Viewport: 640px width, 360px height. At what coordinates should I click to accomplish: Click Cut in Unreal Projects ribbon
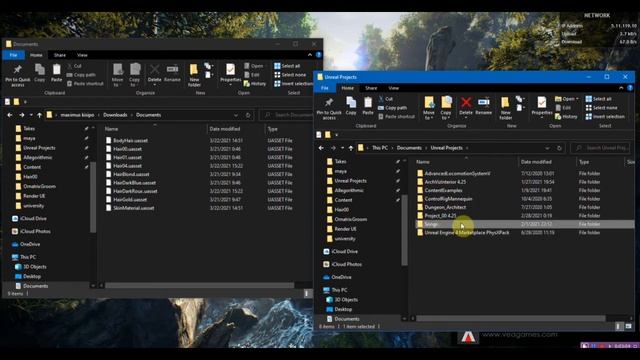click(386, 99)
